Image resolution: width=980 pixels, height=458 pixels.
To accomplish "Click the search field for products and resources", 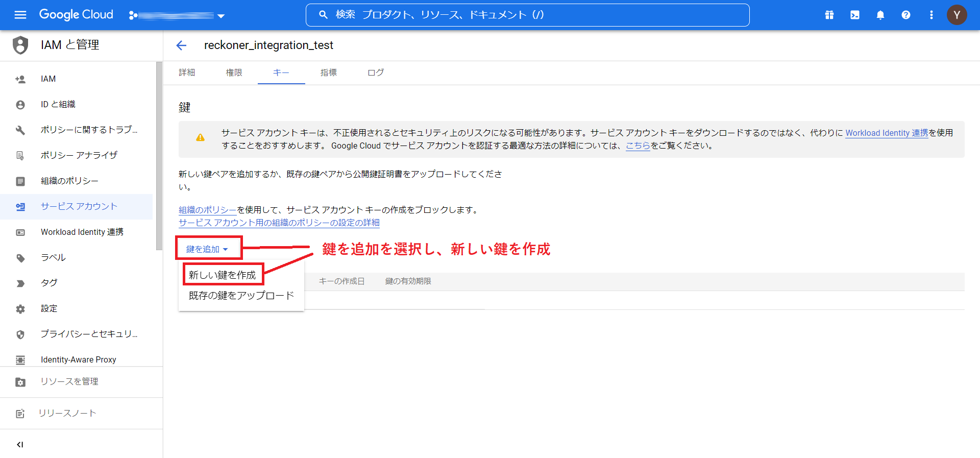I will pyautogui.click(x=527, y=15).
